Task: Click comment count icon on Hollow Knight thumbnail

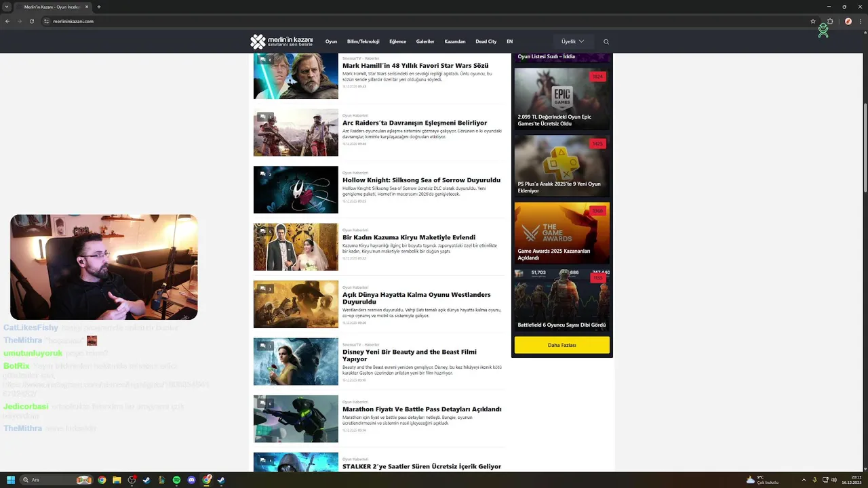Action: [x=265, y=174]
